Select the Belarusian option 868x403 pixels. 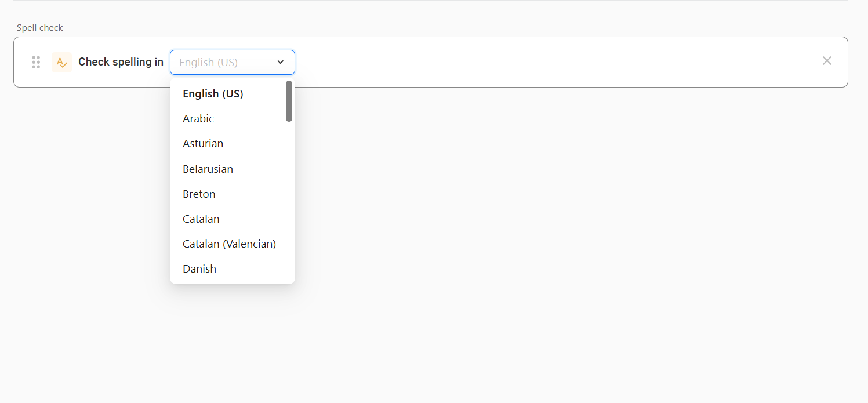coord(208,169)
